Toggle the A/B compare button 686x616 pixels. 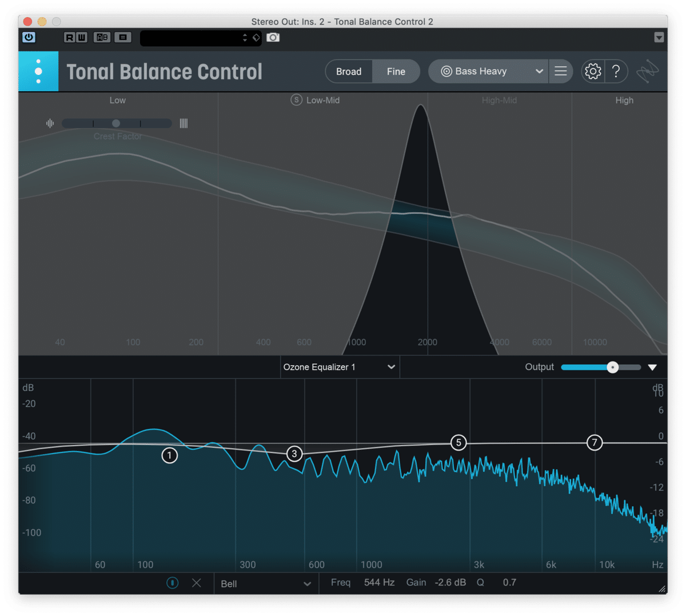102,38
